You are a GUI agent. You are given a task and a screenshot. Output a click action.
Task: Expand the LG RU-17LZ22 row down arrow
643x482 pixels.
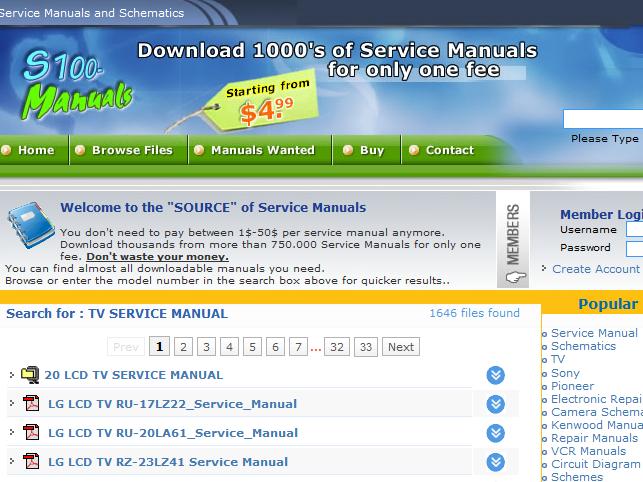(495, 404)
